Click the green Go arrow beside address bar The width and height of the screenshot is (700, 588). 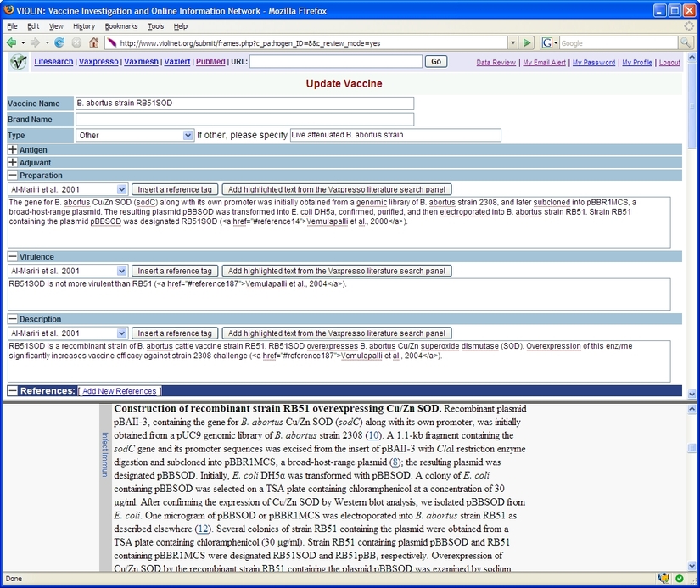pyautogui.click(x=527, y=43)
